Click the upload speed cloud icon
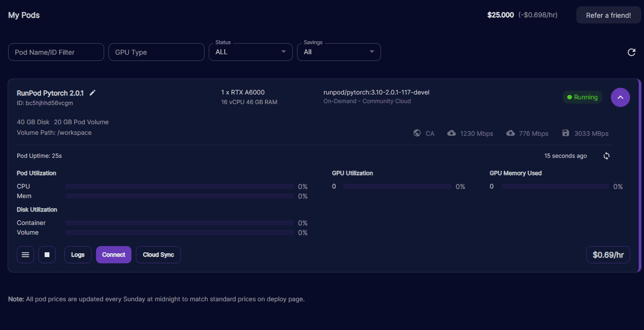This screenshot has width=644, height=330. pyautogui.click(x=511, y=133)
